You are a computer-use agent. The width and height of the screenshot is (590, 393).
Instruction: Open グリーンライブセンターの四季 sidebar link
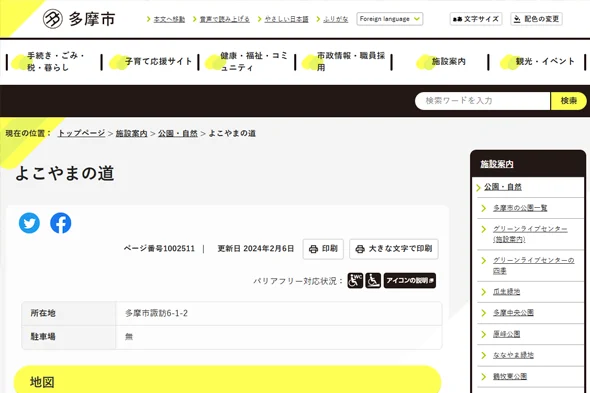(534, 266)
